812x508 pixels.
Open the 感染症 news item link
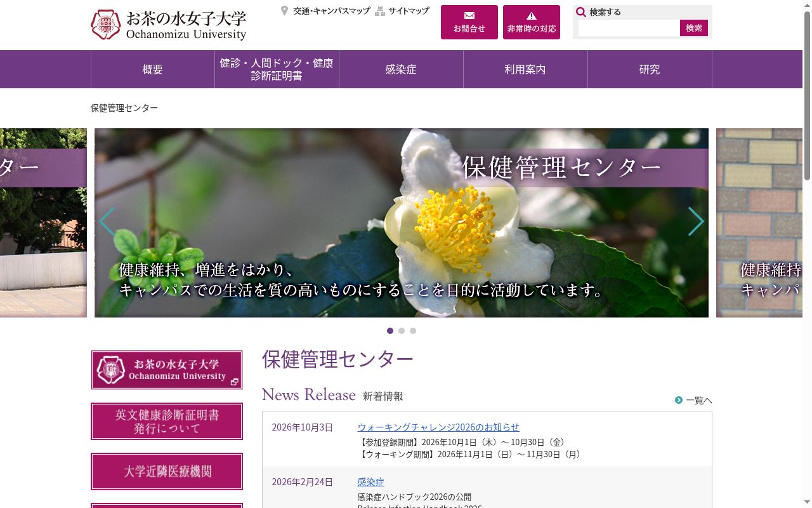pos(370,482)
